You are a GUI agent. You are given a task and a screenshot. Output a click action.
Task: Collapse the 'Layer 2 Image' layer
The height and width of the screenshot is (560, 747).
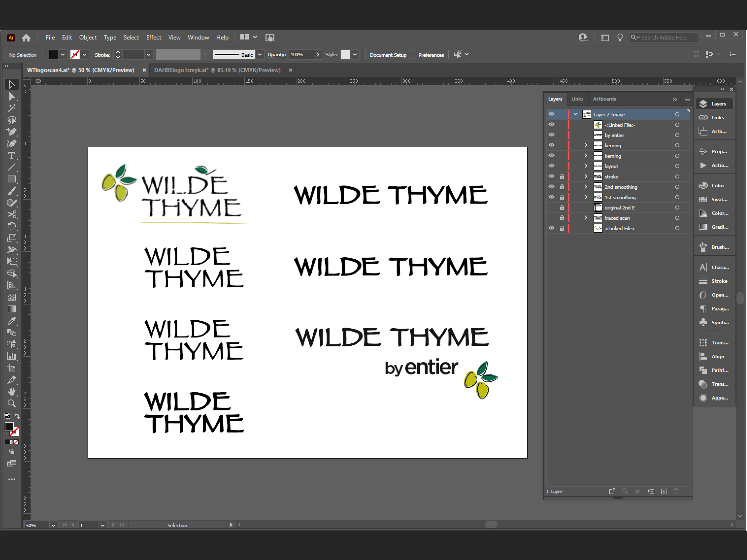(575, 114)
